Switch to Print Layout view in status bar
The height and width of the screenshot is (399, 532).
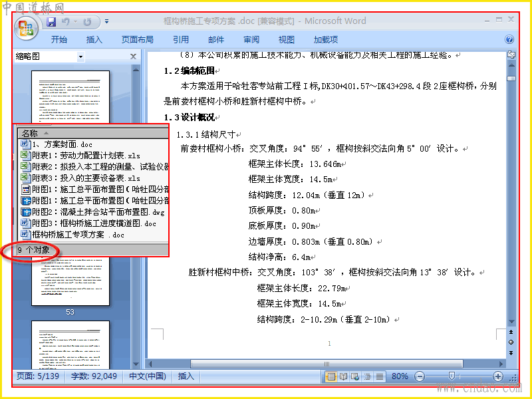[x=331, y=376]
